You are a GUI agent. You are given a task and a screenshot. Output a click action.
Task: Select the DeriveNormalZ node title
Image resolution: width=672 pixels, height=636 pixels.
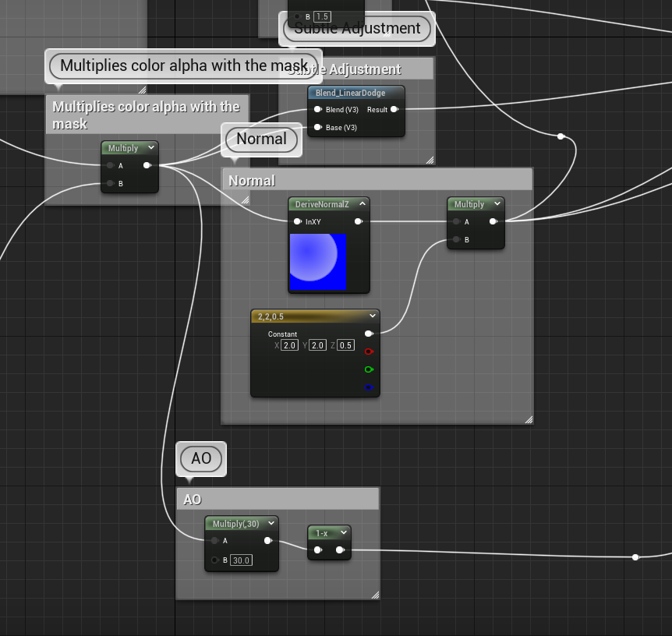322,204
